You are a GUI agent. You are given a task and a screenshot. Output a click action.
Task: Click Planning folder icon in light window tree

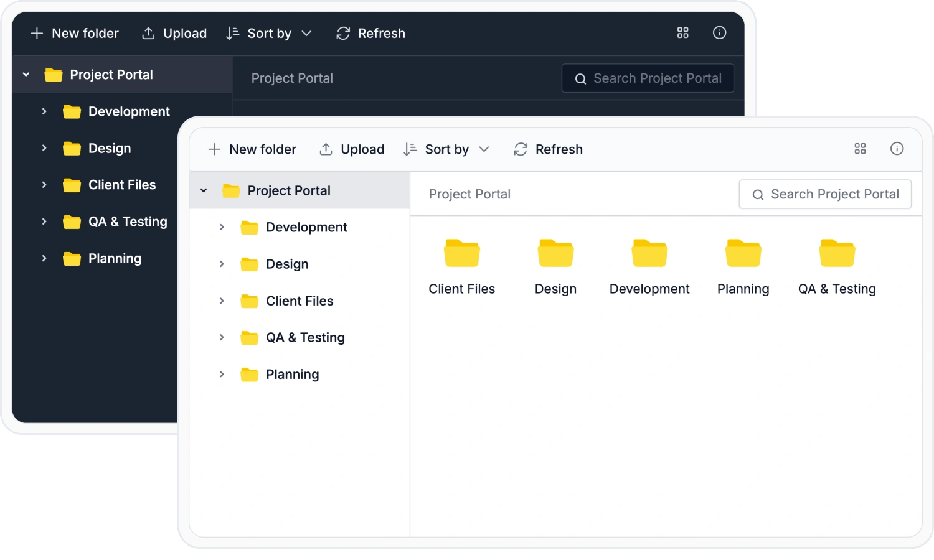click(x=249, y=374)
